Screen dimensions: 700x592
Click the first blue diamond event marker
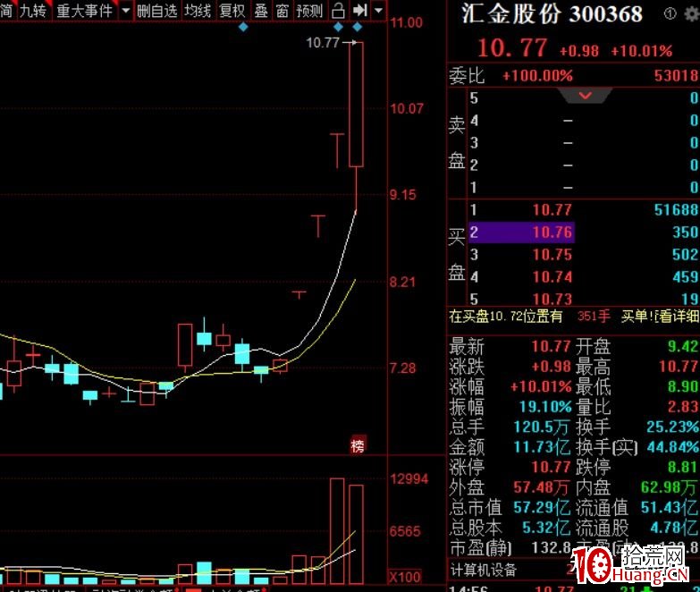coord(243,27)
